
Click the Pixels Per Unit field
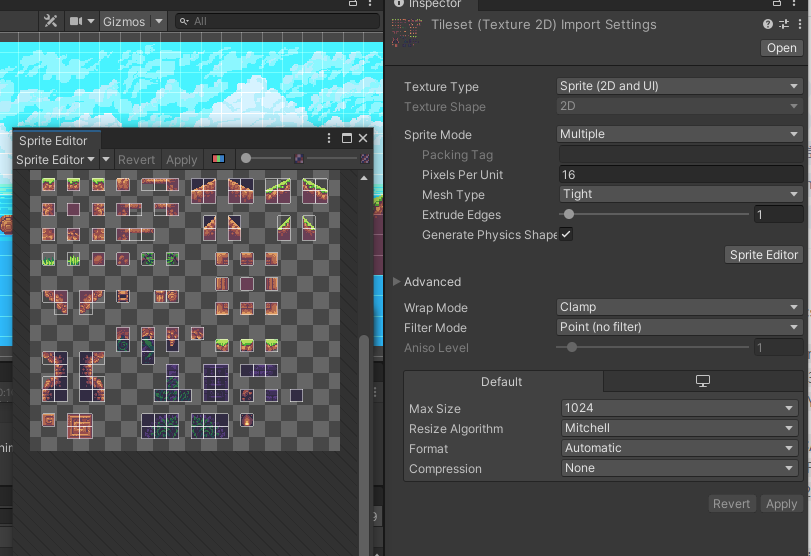[681, 175]
